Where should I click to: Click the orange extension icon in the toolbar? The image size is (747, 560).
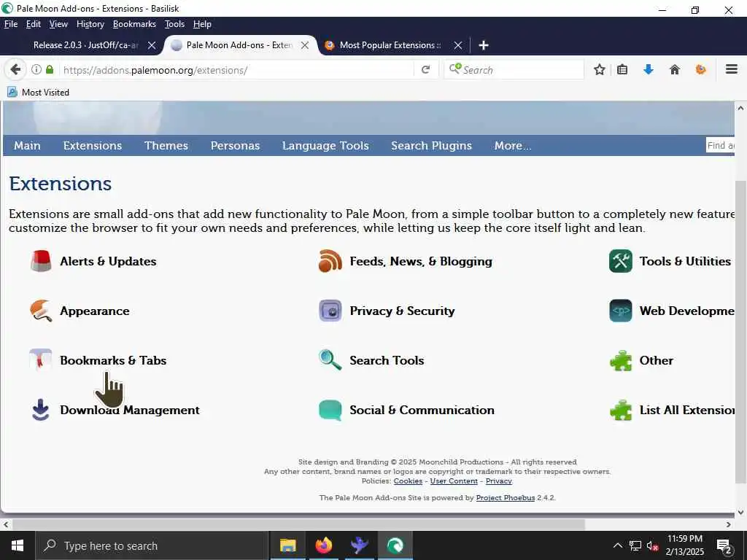click(701, 70)
